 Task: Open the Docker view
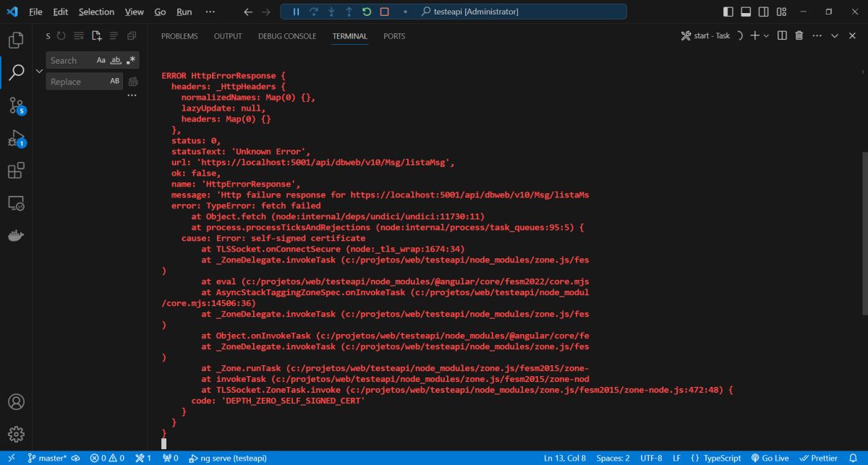point(16,236)
